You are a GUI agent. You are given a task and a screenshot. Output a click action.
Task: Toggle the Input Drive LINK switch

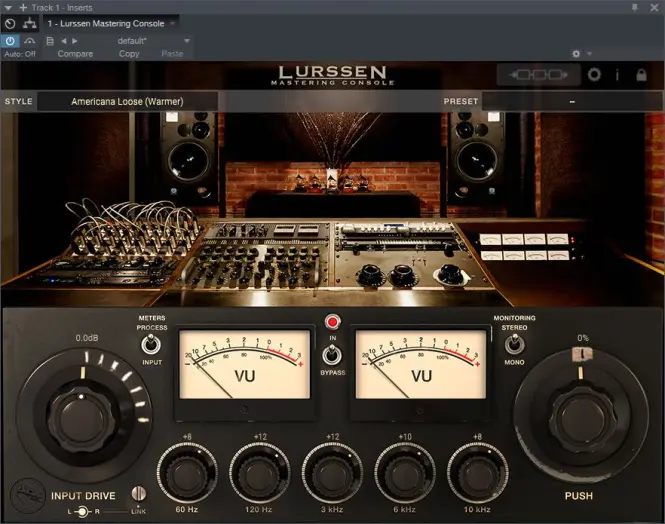[x=139, y=493]
